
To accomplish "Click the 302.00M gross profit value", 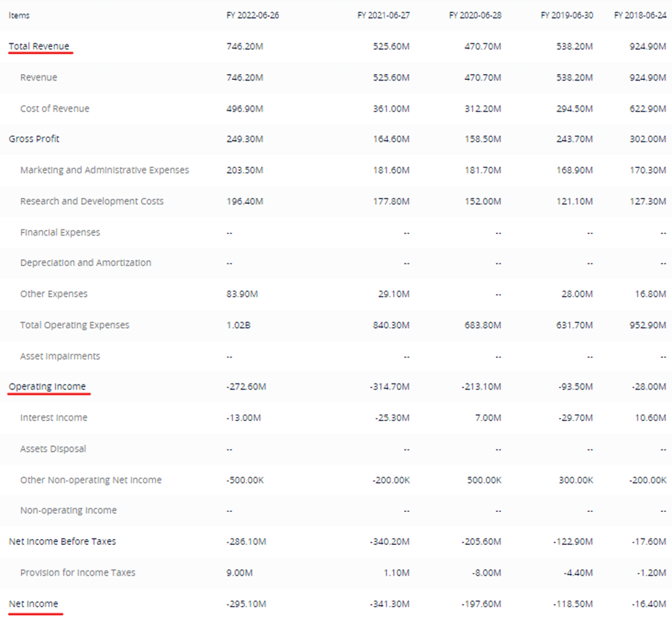I will point(648,139).
